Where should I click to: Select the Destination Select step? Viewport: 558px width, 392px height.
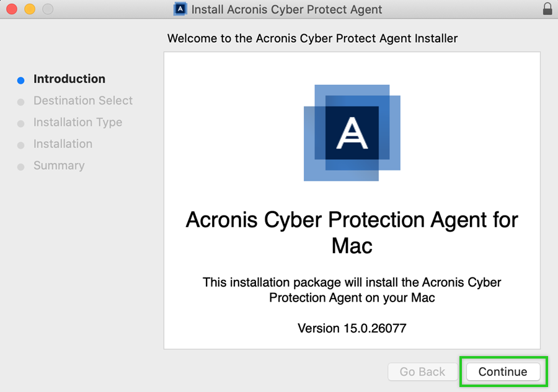coord(83,100)
